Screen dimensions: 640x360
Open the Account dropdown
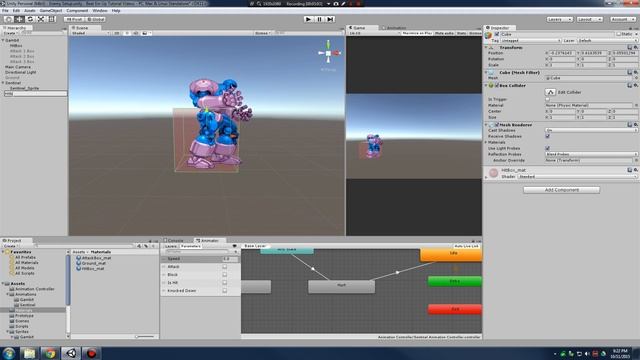[622, 19]
